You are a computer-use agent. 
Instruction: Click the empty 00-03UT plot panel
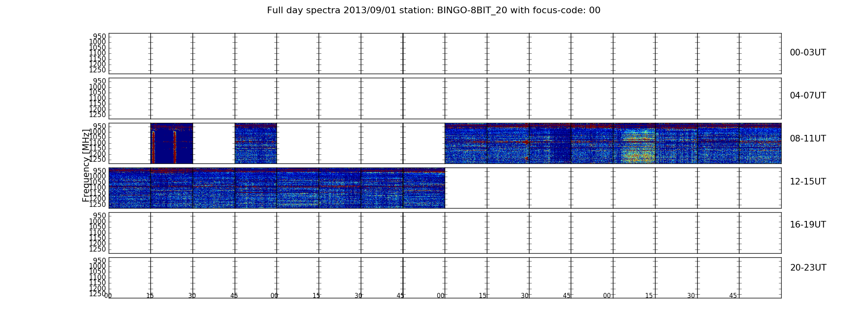coord(445,54)
